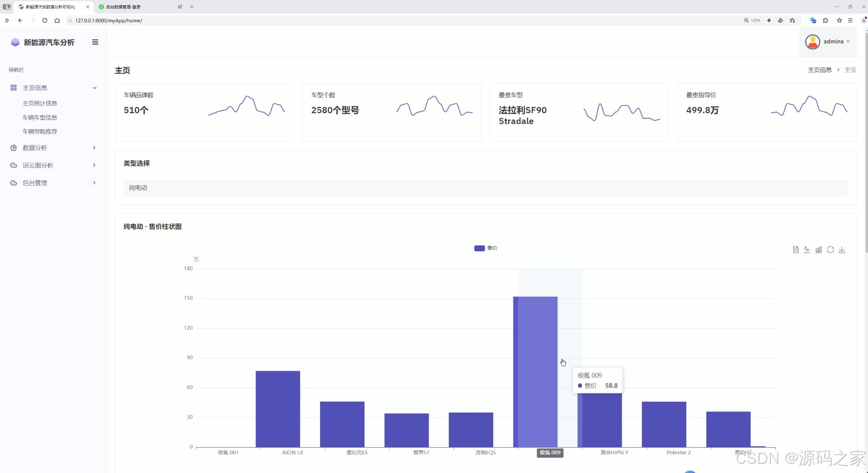Open browser extensions puzzle icon
Viewport: 868px width, 473px height.
825,21
